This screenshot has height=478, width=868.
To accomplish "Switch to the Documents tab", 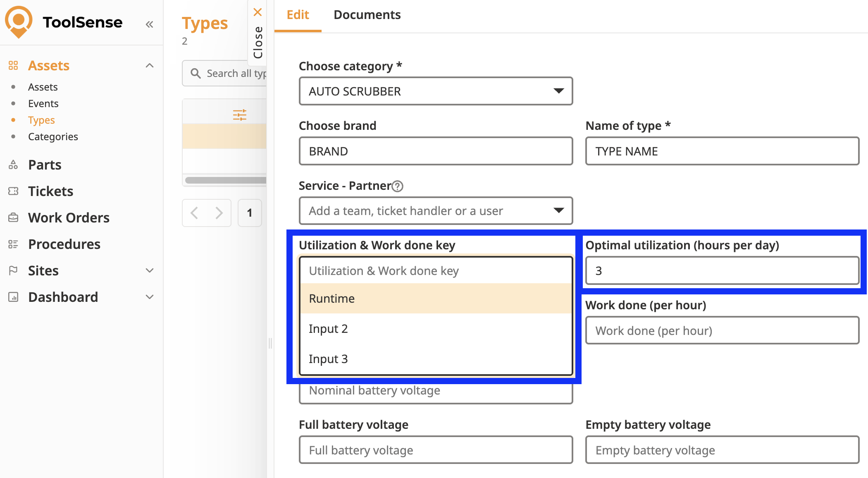I will (x=367, y=15).
